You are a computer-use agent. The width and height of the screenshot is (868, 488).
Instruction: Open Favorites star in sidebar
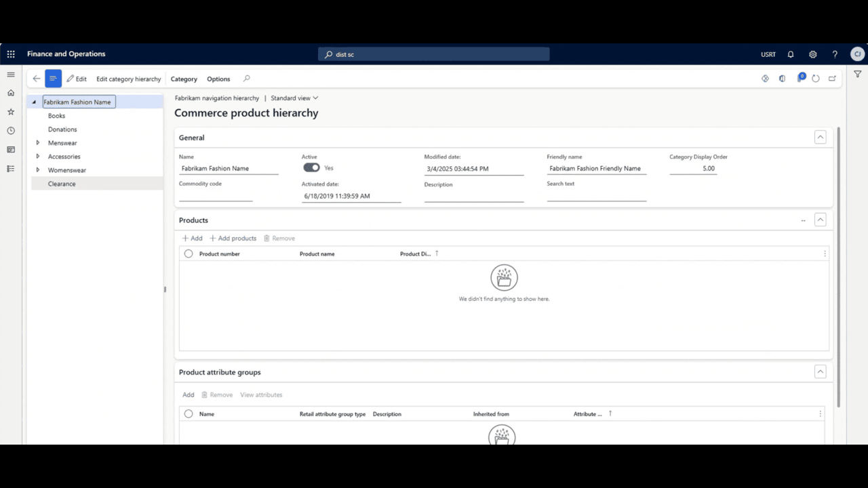point(11,112)
